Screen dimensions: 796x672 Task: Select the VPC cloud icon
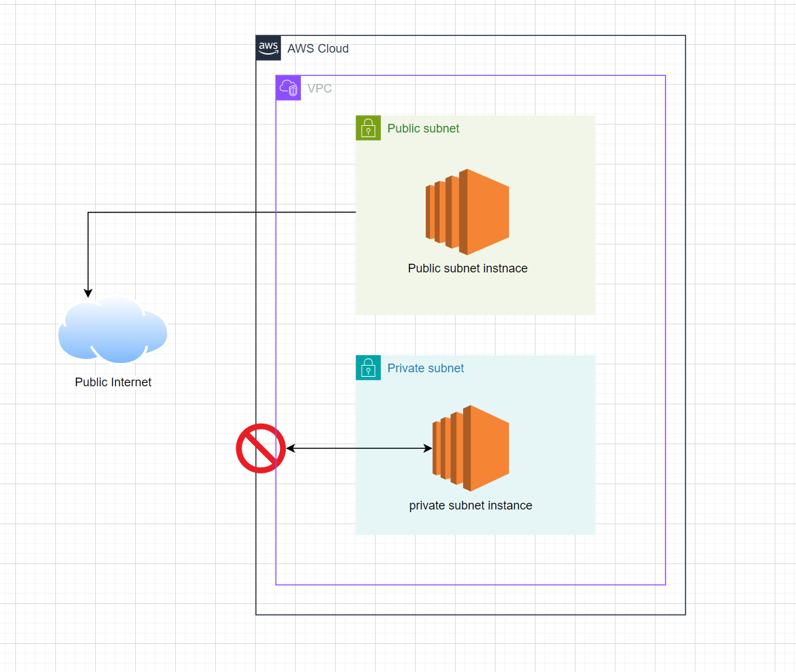tap(288, 87)
